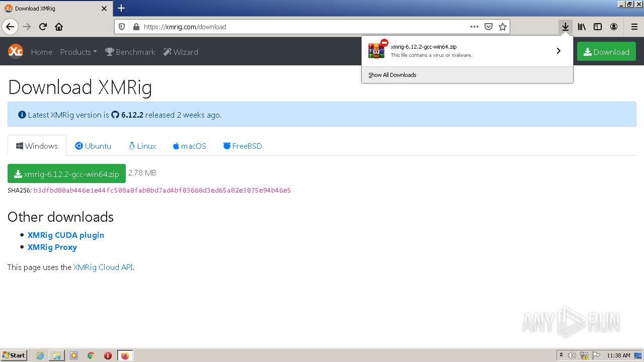The height and width of the screenshot is (362, 644).
Task: Go to Firefox home page icon
Action: tap(59, 27)
